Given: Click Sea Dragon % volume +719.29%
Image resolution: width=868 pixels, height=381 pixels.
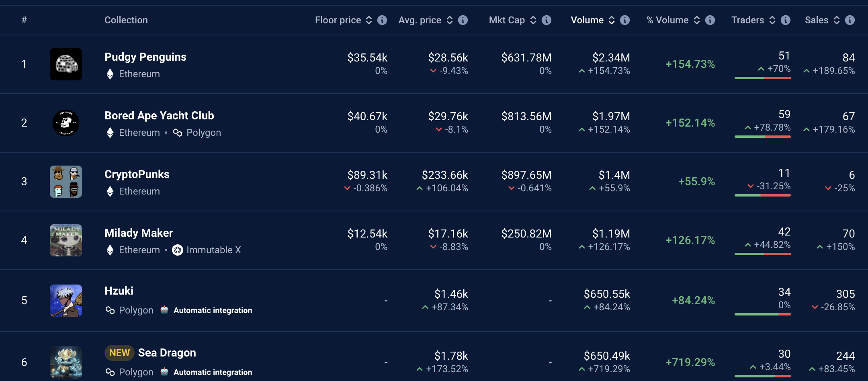Looking at the screenshot, I should pyautogui.click(x=690, y=363).
